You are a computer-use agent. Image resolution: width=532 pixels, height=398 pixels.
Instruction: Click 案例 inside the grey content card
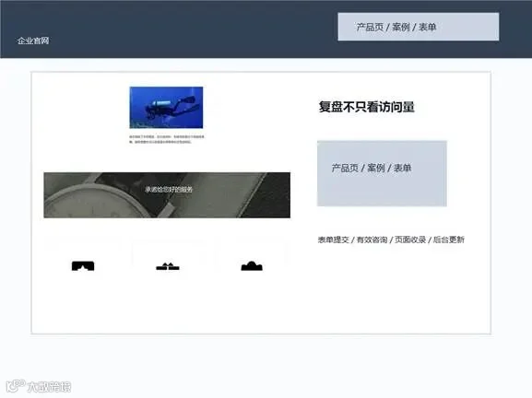(376, 168)
